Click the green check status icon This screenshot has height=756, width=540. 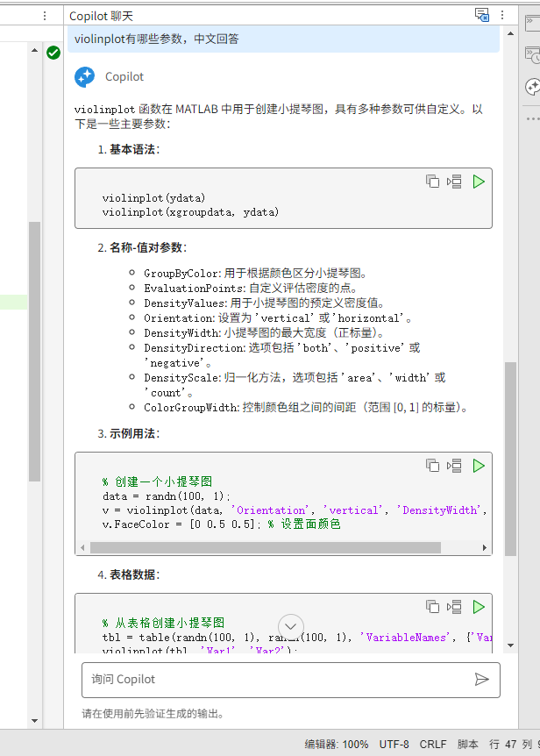53,53
